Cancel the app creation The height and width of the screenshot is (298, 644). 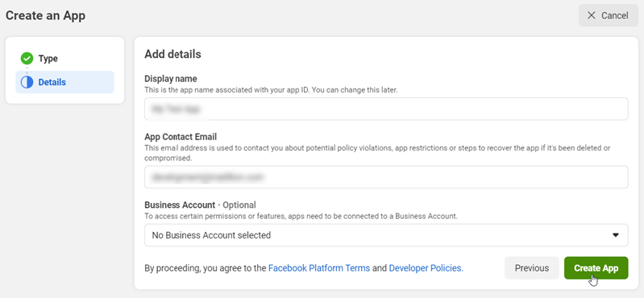click(x=609, y=15)
